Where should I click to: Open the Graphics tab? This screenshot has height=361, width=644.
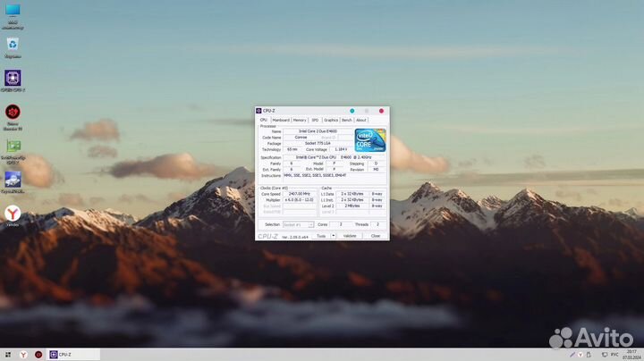[331, 120]
